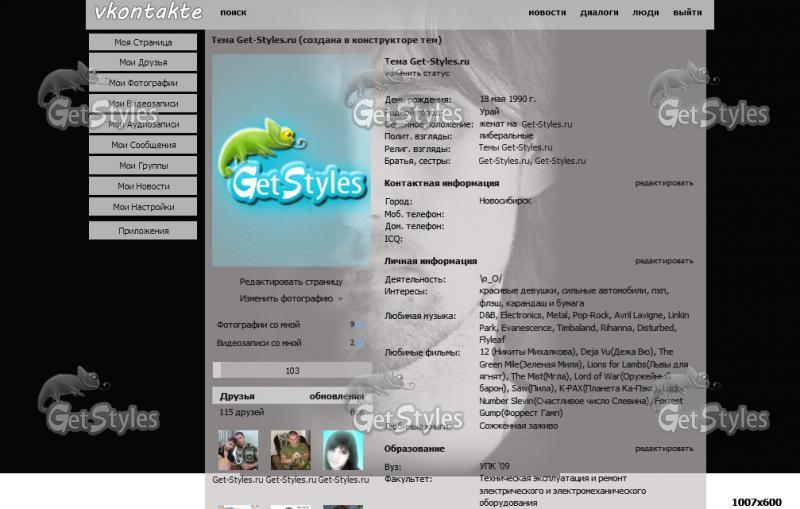Click УПК '09 university link
The width and height of the screenshot is (800, 509).
(494, 466)
